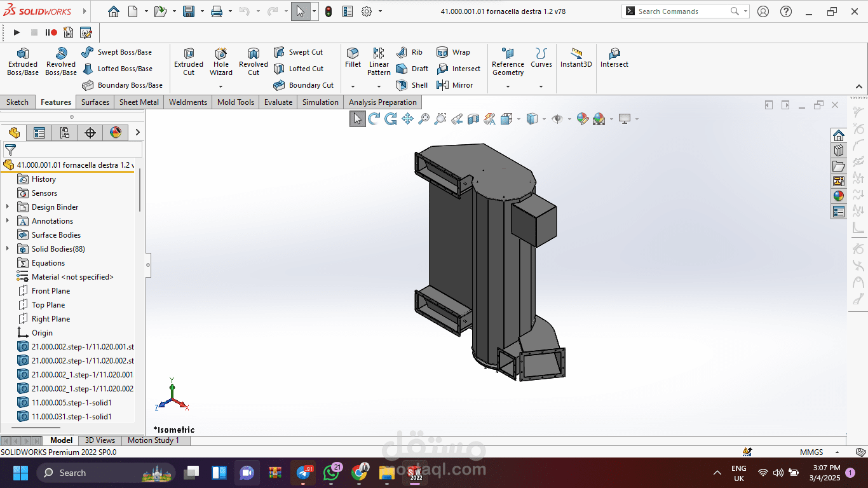Open the Options gear icon

(367, 11)
